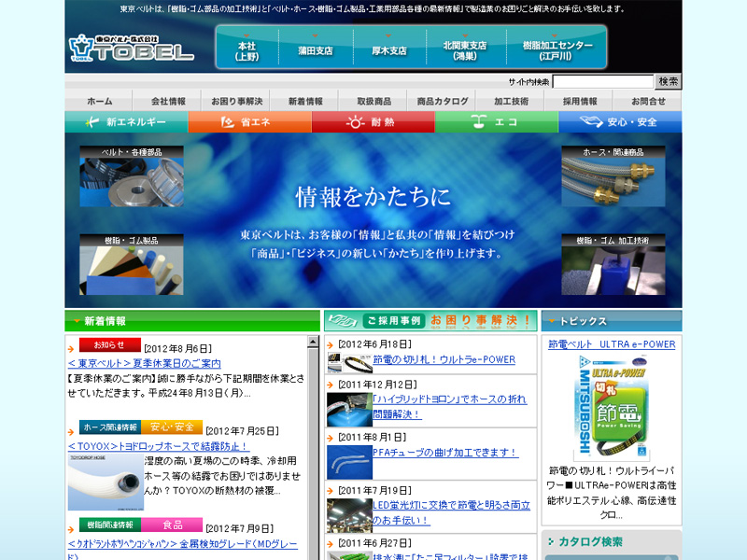Screen dimensions: 747x560
Task: Click the 新着情報 section header
Action: pyautogui.click(x=192, y=321)
